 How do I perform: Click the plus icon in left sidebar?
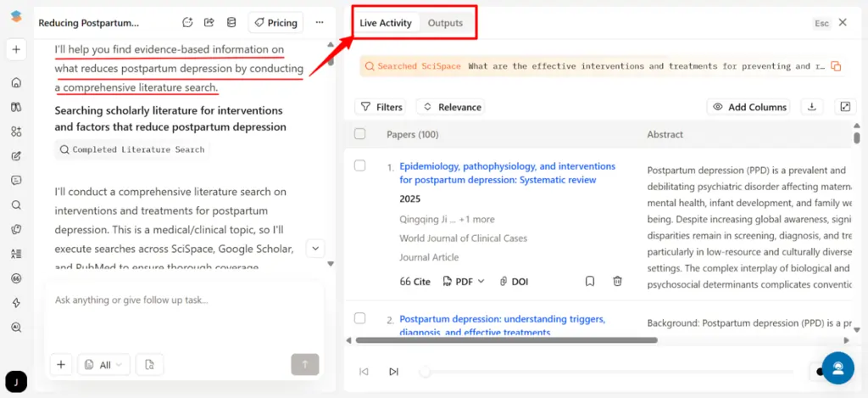pyautogui.click(x=16, y=50)
